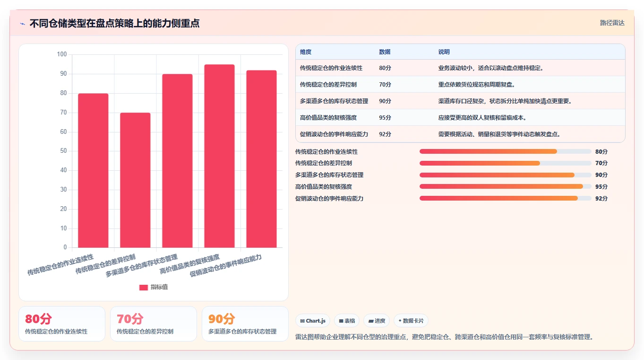Click the 维度 column header

point(306,52)
